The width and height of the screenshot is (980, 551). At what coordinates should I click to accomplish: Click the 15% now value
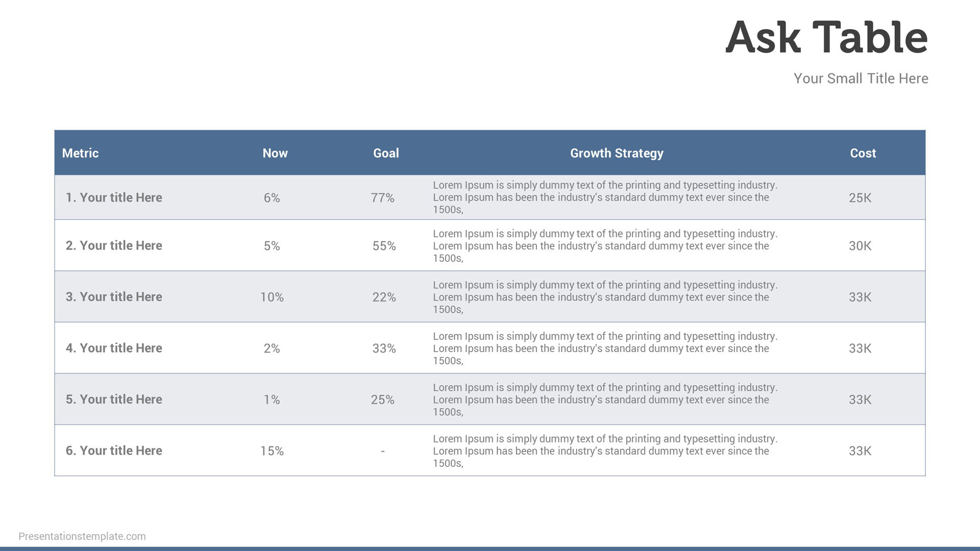click(272, 451)
